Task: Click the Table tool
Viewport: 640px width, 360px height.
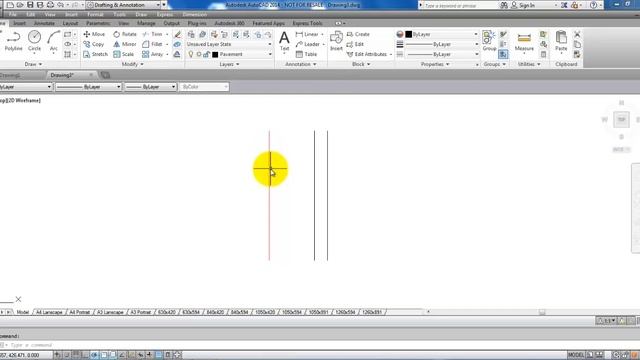Action: tap(306, 54)
